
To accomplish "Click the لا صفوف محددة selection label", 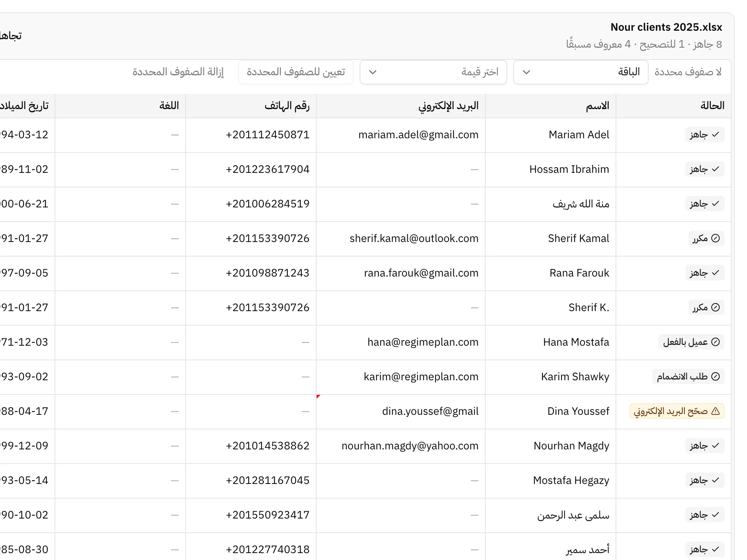I will [x=688, y=72].
